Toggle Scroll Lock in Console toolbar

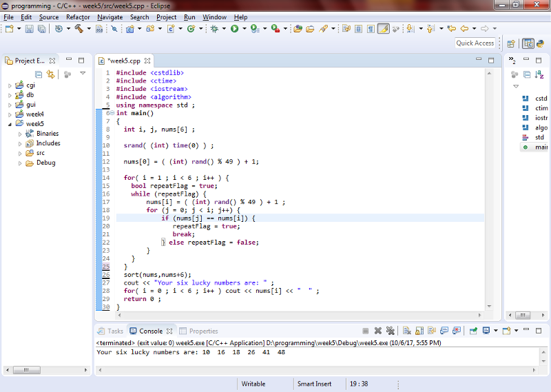click(419, 331)
